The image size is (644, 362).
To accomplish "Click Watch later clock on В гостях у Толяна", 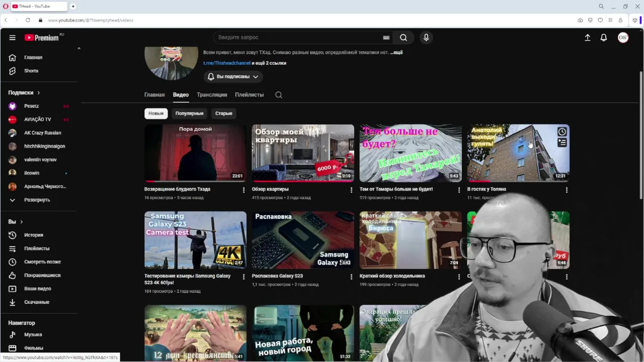I will 562,132.
